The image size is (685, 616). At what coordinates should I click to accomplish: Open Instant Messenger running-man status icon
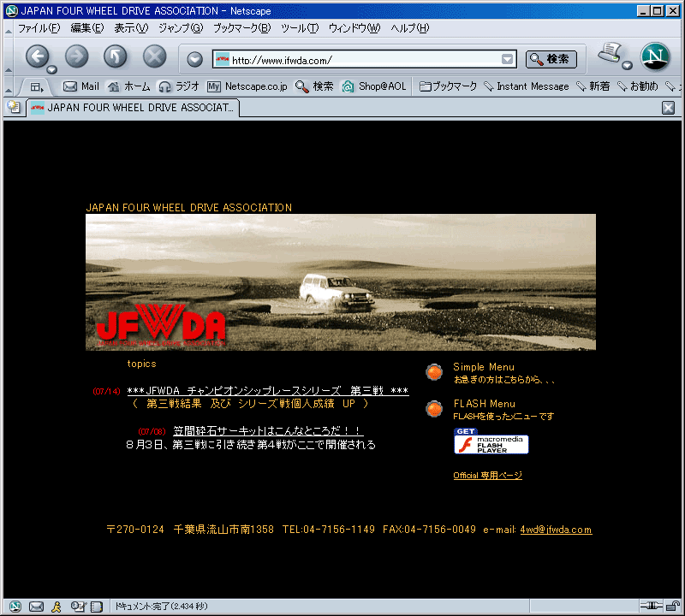(x=57, y=606)
